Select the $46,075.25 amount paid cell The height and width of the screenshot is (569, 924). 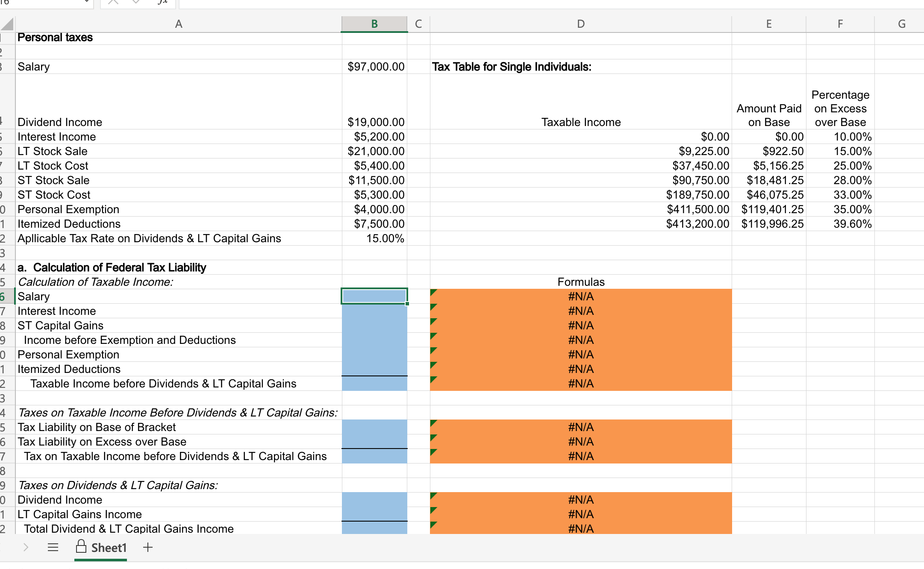769,195
